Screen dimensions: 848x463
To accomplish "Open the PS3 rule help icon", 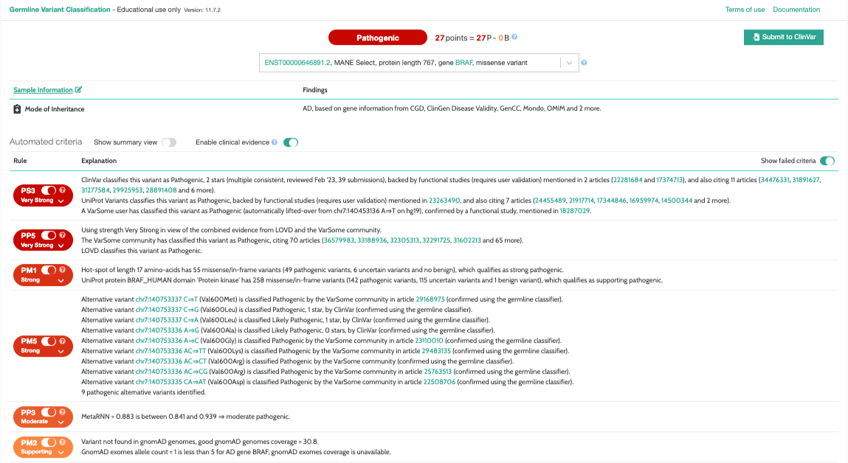I will [x=62, y=190].
